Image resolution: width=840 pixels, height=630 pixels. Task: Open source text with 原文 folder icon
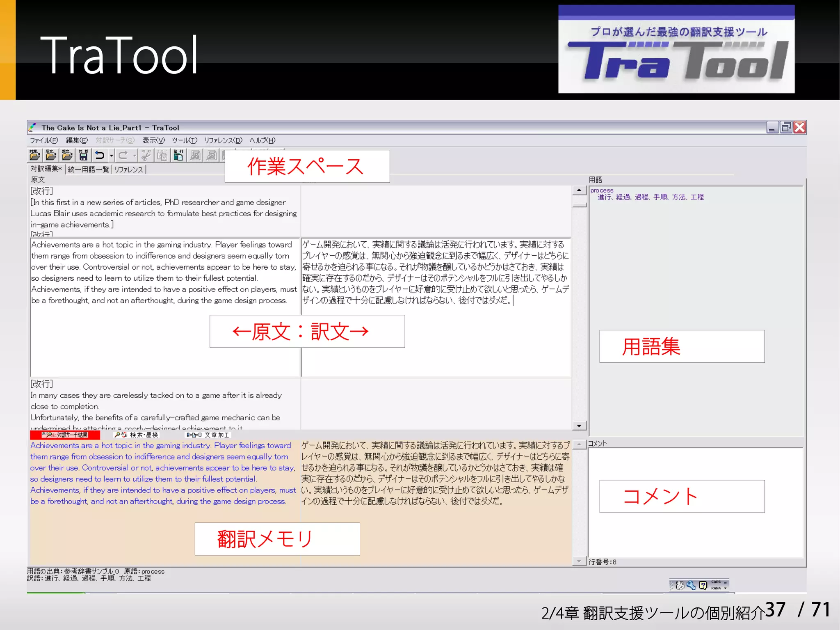click(x=51, y=155)
